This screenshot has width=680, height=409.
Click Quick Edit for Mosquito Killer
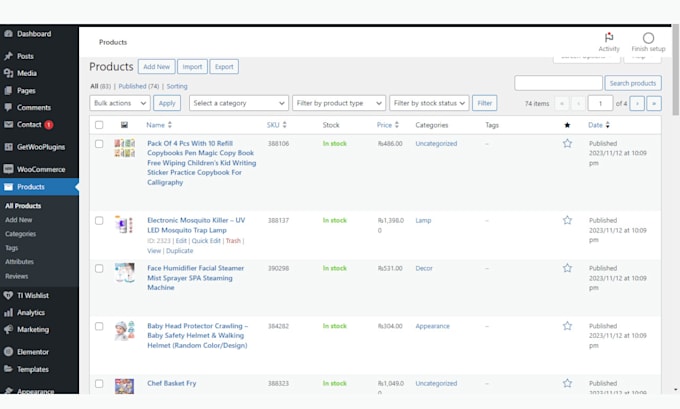[x=206, y=241]
